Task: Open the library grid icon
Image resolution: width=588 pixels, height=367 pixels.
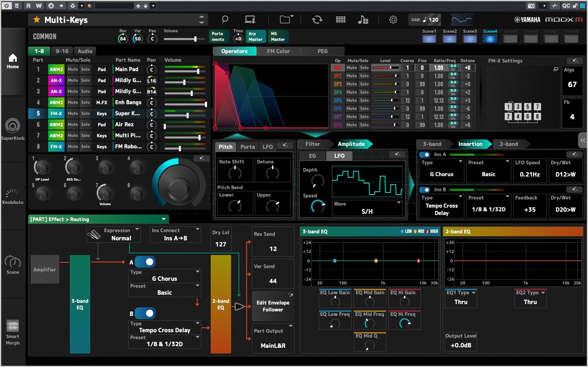Action: pos(341,19)
